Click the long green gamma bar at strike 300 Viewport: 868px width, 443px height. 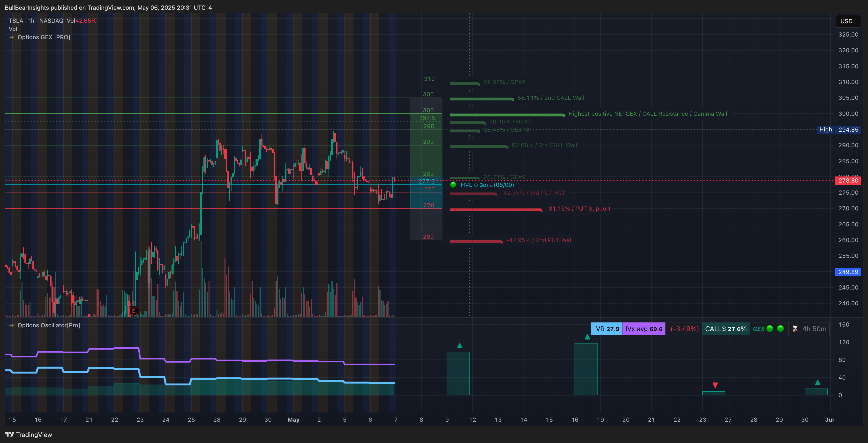[507, 115]
